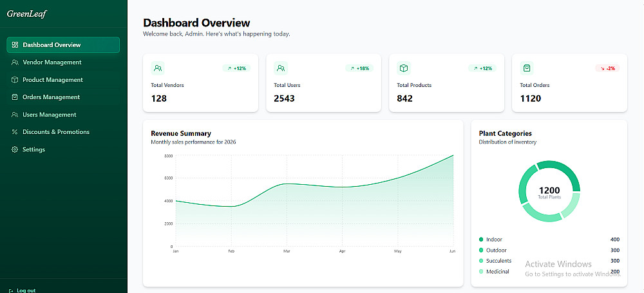Click the Total Orders shopping bag icon

[x=527, y=68]
